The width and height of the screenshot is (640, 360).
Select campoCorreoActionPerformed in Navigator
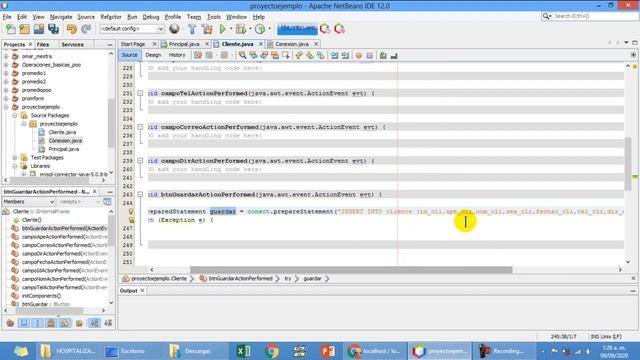coord(64,245)
